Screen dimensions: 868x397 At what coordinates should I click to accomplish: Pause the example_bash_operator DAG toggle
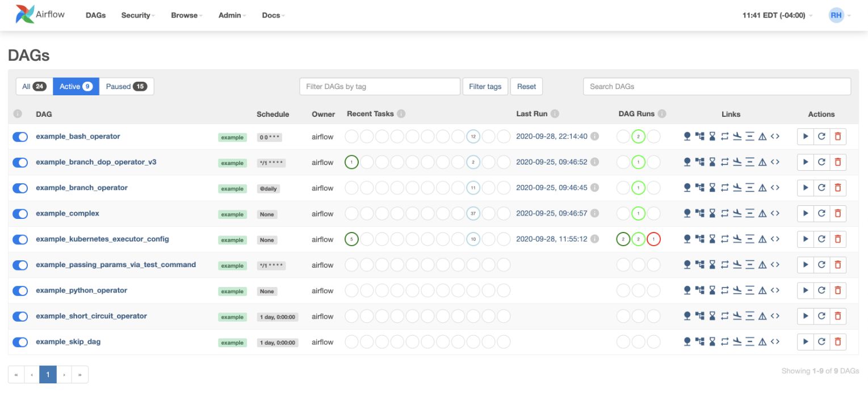pyautogui.click(x=20, y=137)
